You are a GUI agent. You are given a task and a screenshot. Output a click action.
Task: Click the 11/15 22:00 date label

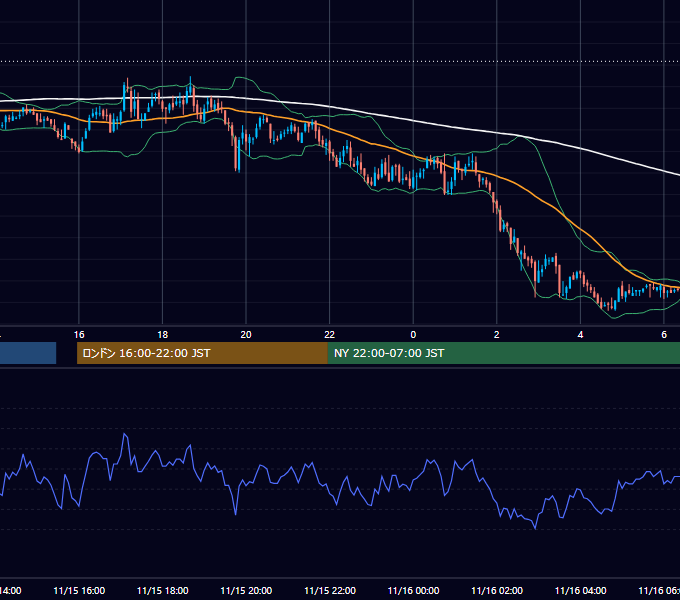tap(330, 590)
